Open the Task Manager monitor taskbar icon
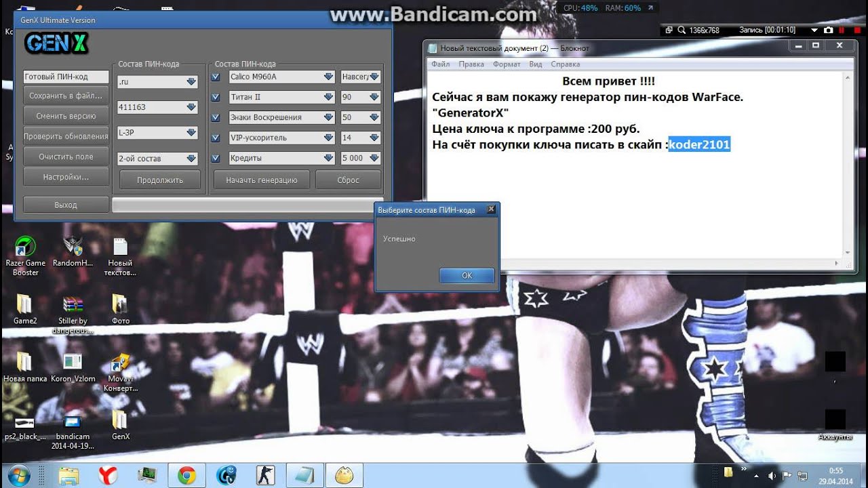Viewport: 868px width, 488px height. (147, 475)
